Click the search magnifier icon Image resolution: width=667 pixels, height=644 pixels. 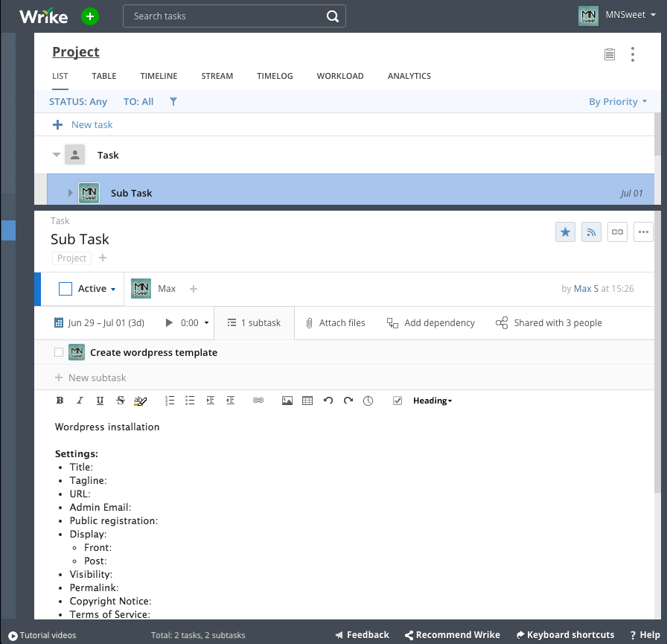(333, 16)
